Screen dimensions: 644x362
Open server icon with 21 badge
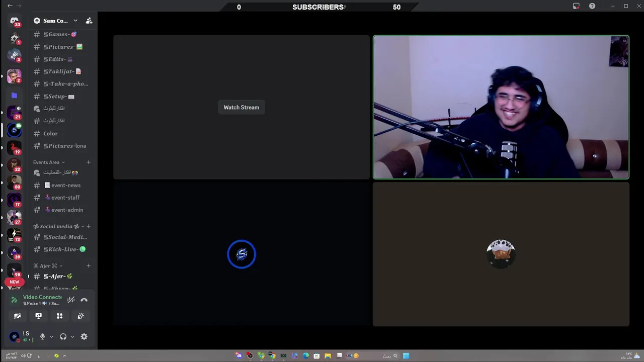(14, 112)
